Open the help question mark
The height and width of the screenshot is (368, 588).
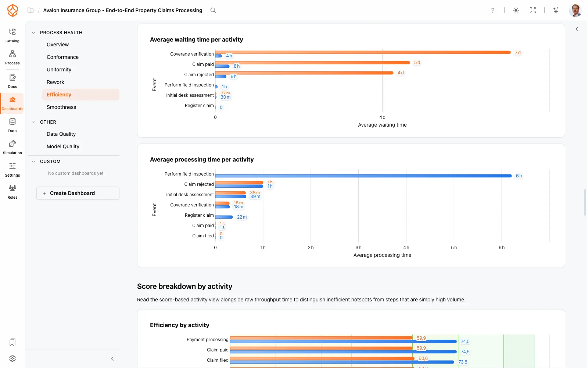click(493, 10)
